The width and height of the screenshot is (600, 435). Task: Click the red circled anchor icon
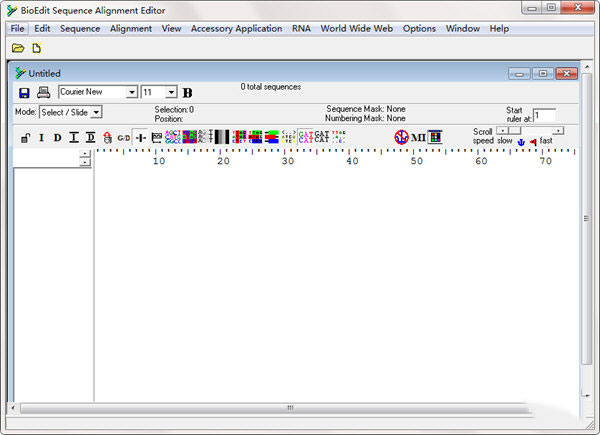[x=401, y=137]
